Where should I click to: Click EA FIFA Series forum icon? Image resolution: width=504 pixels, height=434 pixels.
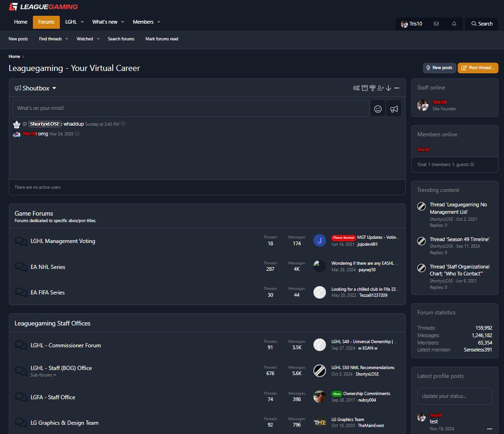21,292
